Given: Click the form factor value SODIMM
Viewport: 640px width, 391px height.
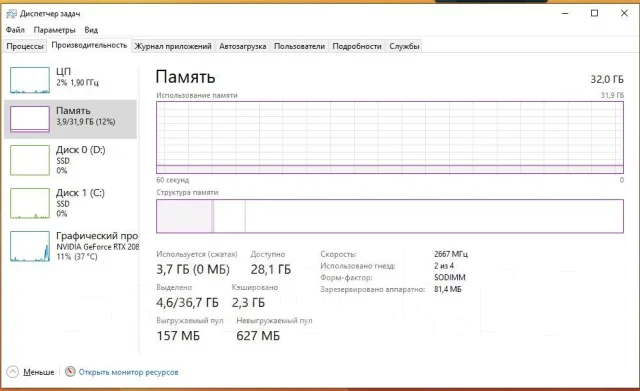Looking at the screenshot, I should pyautogui.click(x=450, y=278).
